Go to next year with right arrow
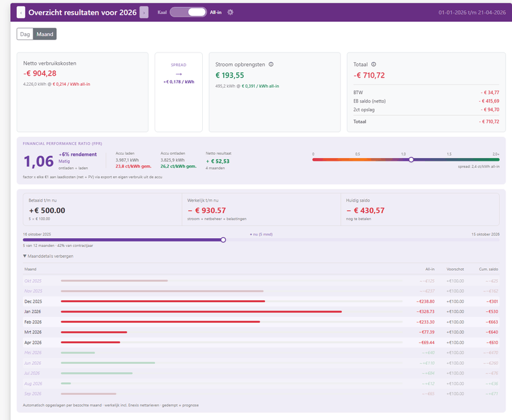Image resolution: width=512 pixels, height=420 pixels. (144, 12)
